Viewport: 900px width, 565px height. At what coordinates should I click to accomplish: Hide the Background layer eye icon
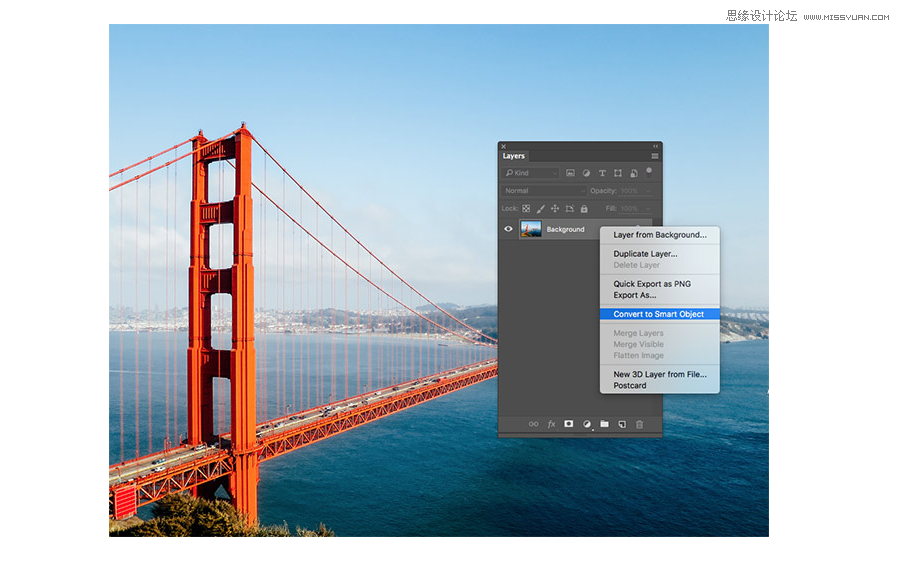(x=508, y=229)
